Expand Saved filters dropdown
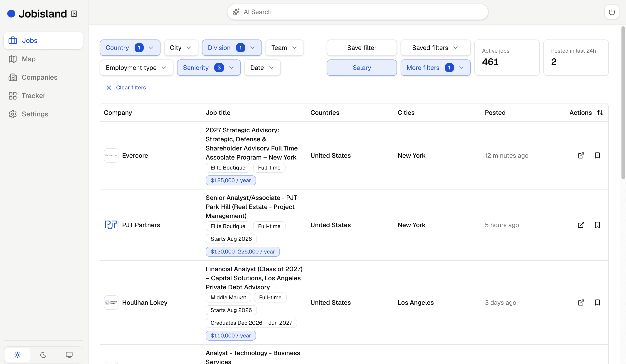Viewport: 626px width, 364px height. coord(436,48)
